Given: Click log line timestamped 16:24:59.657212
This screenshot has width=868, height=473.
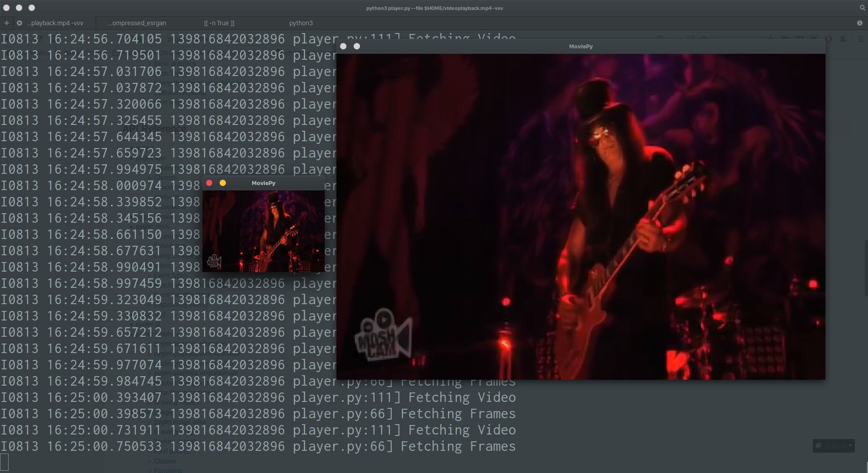Looking at the screenshot, I should (x=168, y=332).
